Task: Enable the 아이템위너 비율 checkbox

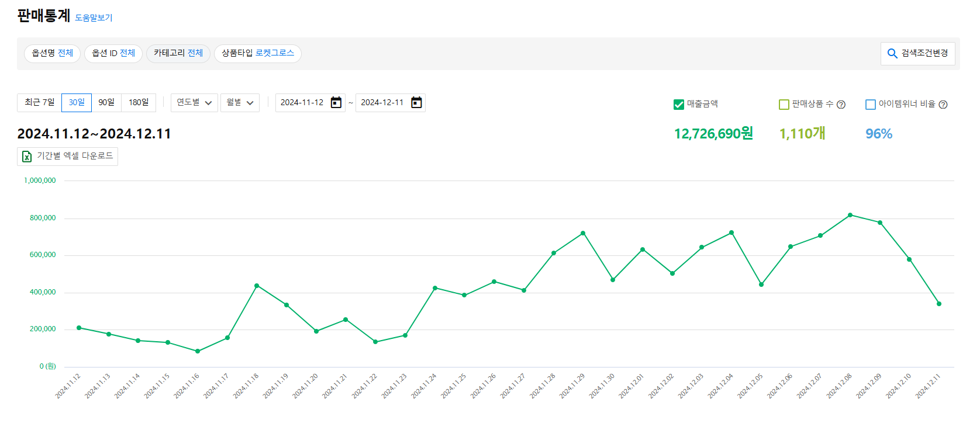Action: click(871, 105)
